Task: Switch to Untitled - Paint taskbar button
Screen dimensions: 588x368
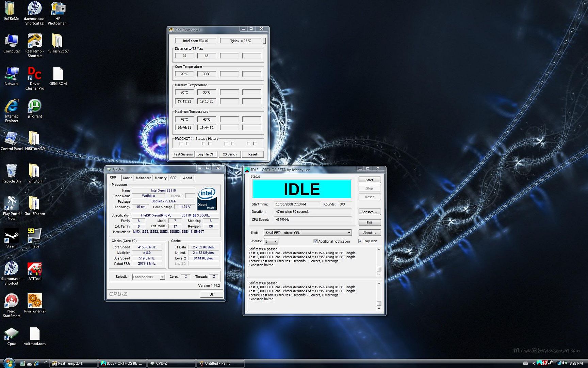Action: pos(220,363)
